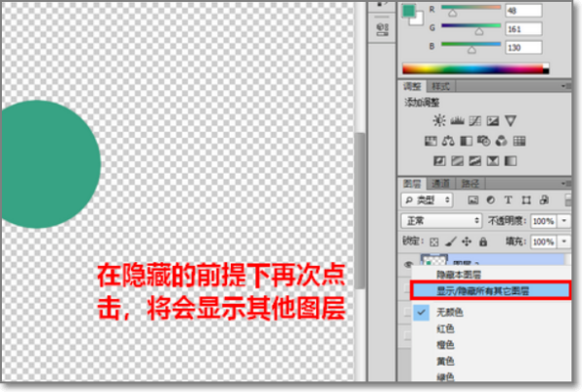Switch to the 图层 tab

(x=412, y=183)
